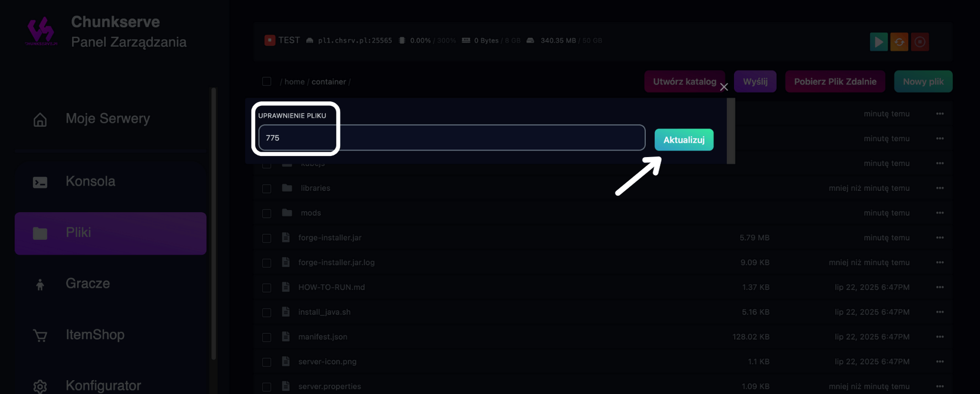
Task: Open the mods folder
Action: [310, 213]
